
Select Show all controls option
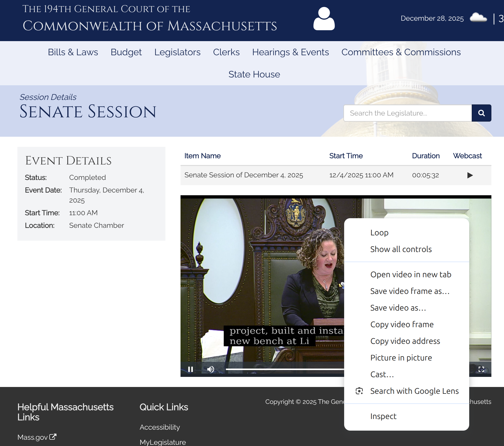pos(401,249)
